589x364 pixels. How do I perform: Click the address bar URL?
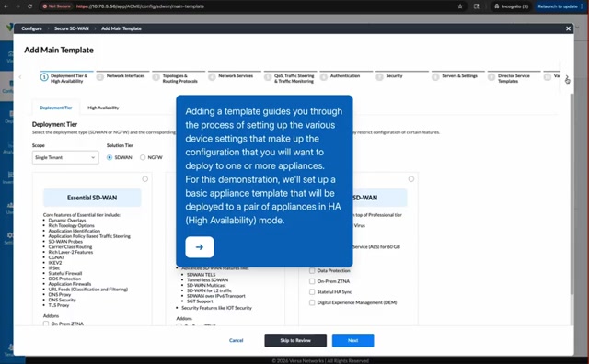coord(140,6)
